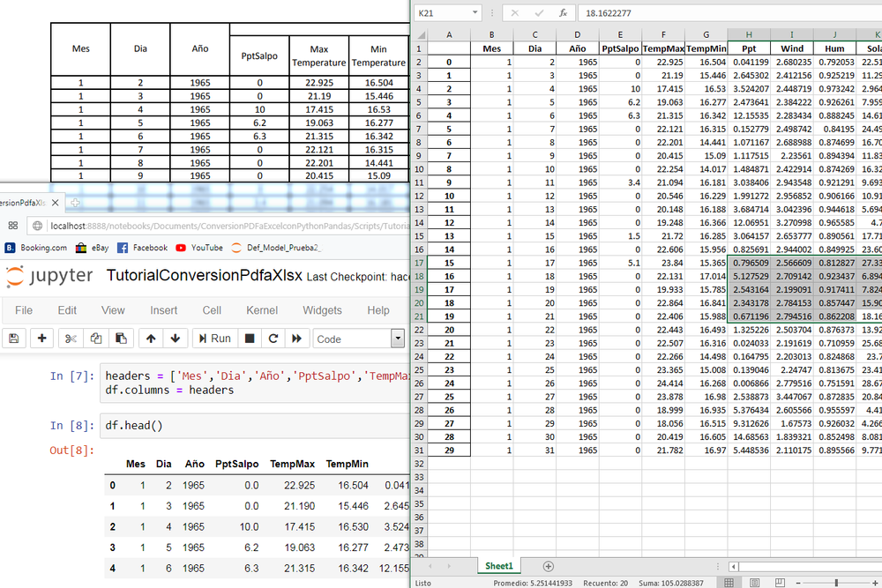
Task: Switch to the Sheet1 tab
Action: (x=499, y=565)
